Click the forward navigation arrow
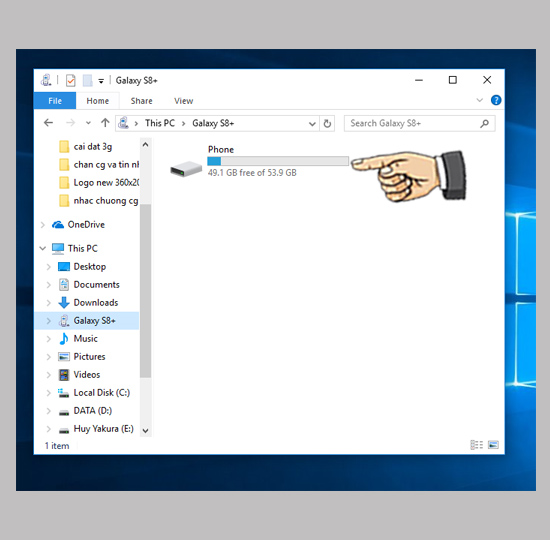The width and height of the screenshot is (550, 540). click(71, 123)
